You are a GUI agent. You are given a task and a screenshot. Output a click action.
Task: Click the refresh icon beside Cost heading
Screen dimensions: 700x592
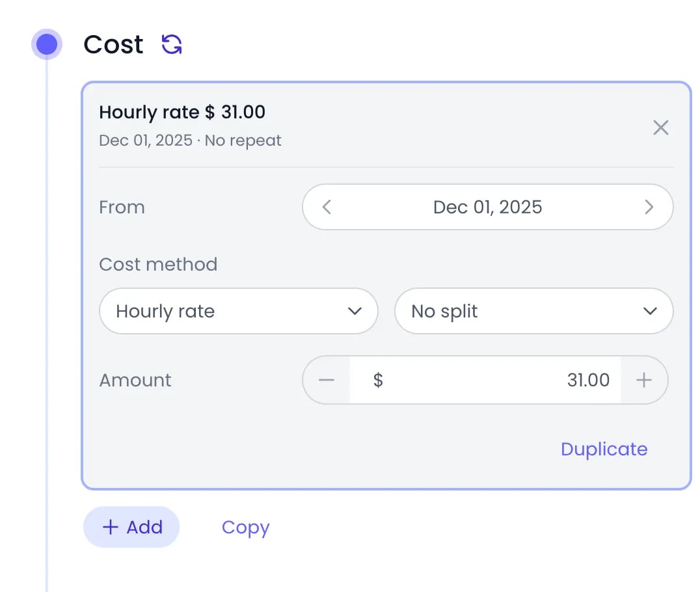(x=172, y=44)
